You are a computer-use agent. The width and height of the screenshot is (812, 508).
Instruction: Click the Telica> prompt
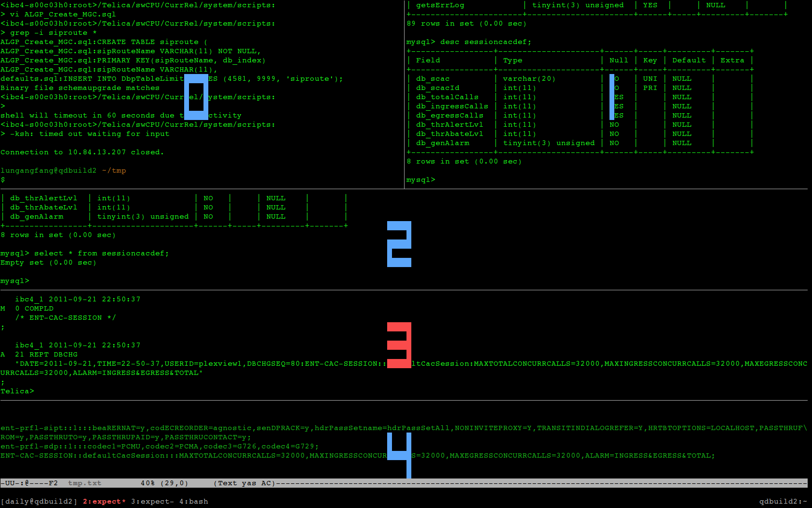point(17,391)
